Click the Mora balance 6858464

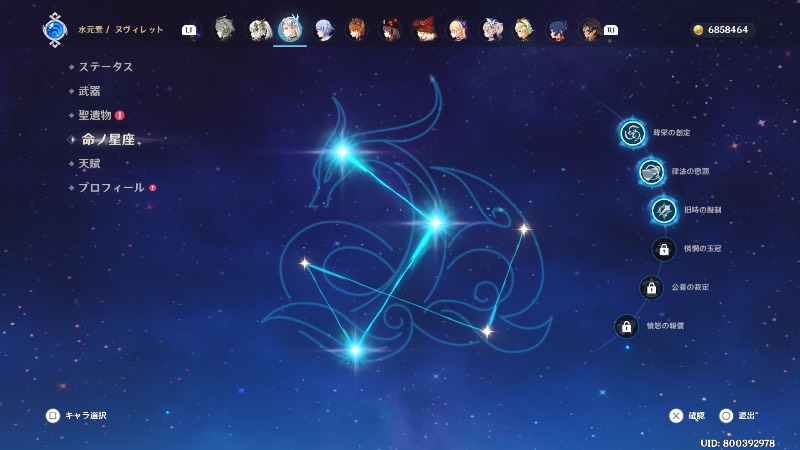[x=728, y=30]
